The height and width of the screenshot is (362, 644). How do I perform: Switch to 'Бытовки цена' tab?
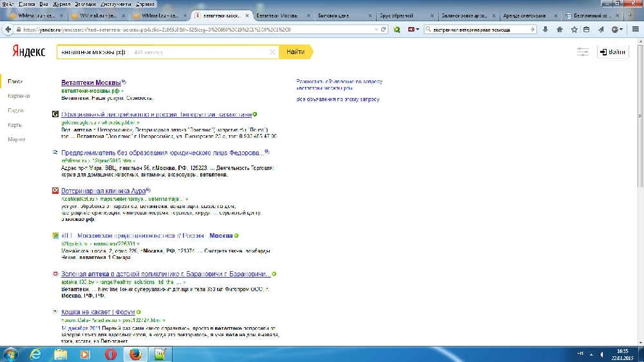[344, 15]
